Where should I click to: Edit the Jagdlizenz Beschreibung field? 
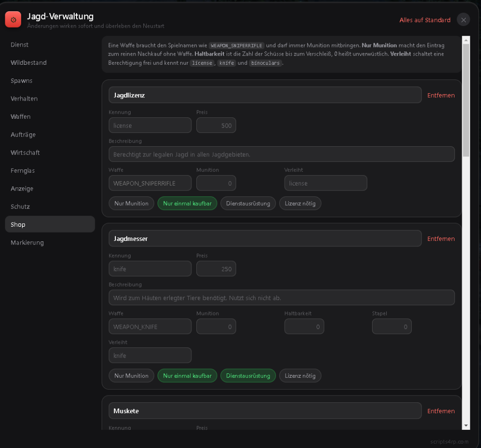tap(282, 154)
